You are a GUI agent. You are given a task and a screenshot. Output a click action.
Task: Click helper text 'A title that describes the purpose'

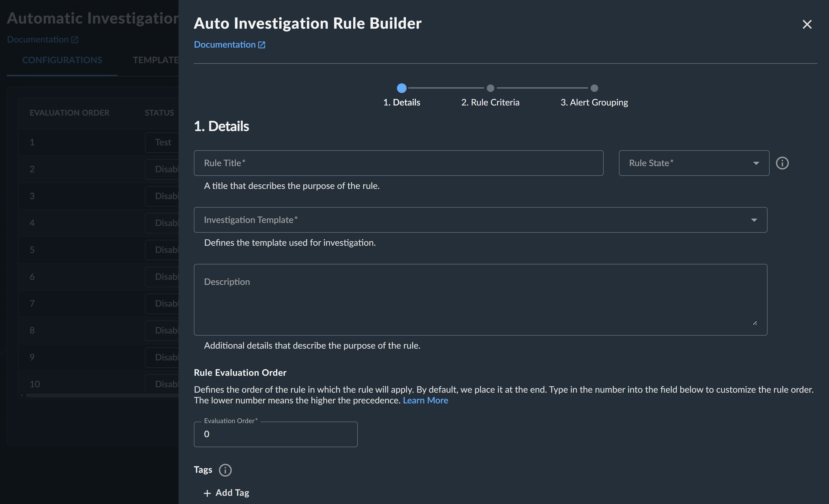292,186
